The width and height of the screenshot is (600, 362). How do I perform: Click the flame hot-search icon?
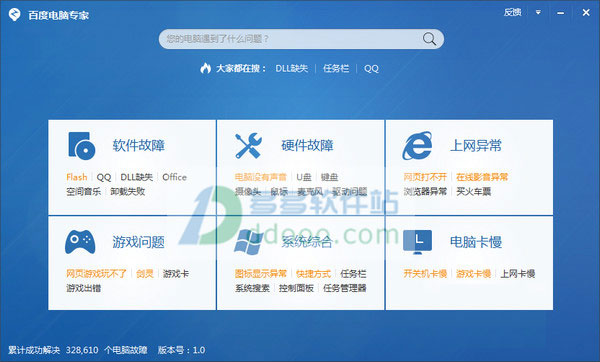(205, 68)
